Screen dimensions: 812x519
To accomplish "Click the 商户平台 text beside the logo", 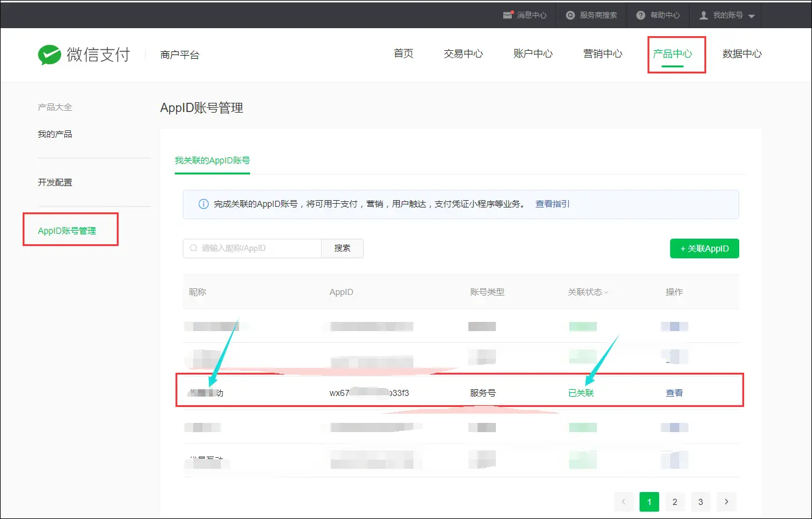I will (180, 54).
